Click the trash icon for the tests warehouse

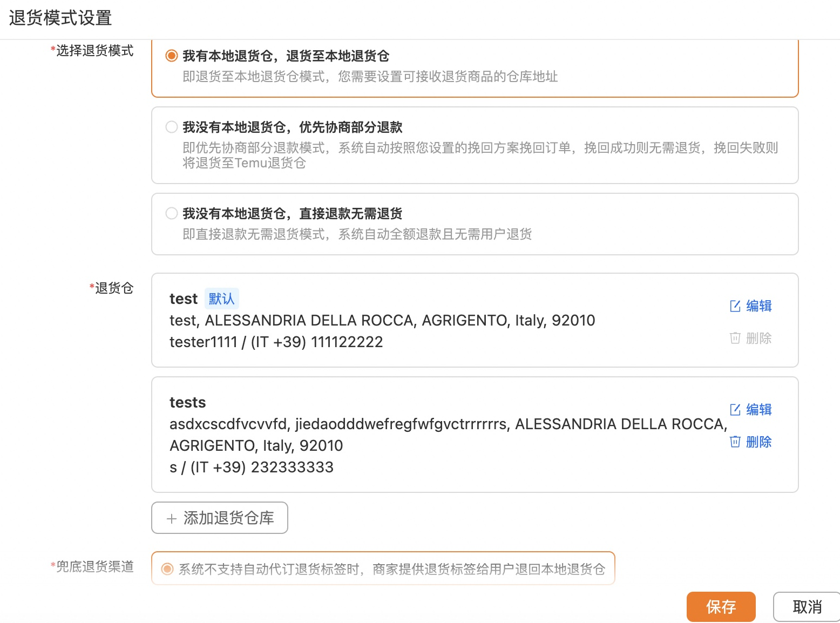(x=735, y=442)
